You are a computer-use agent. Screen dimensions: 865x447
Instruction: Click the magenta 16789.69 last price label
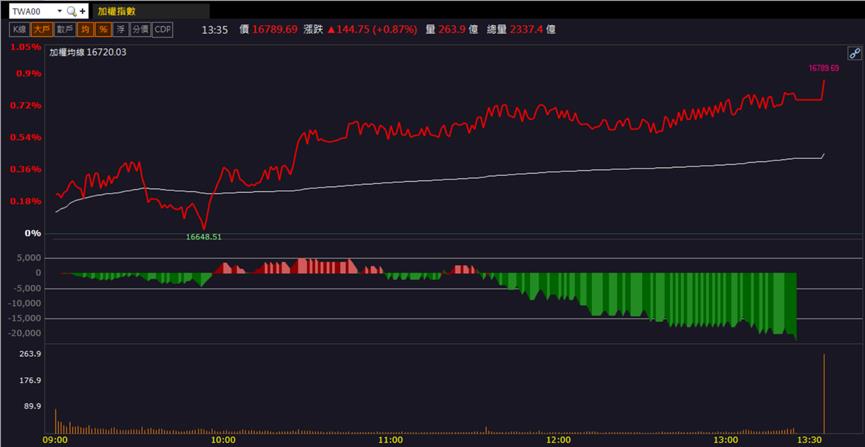pos(824,68)
